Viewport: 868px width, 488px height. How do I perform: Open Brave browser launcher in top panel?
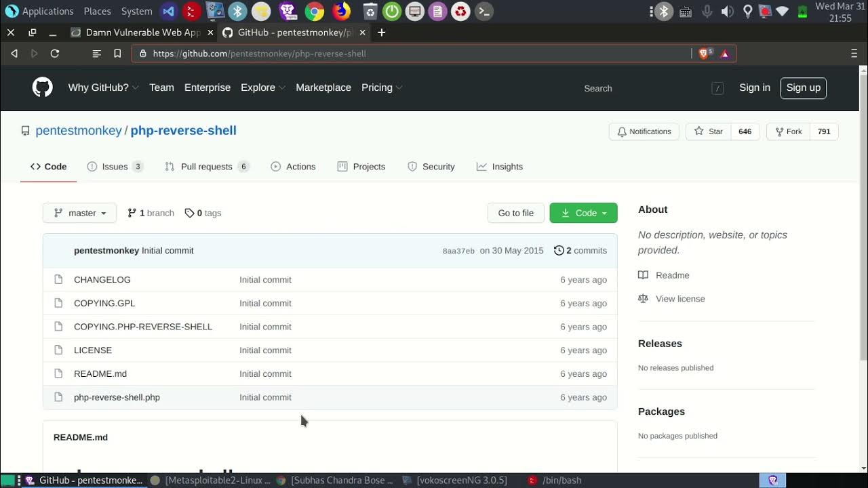(x=288, y=11)
